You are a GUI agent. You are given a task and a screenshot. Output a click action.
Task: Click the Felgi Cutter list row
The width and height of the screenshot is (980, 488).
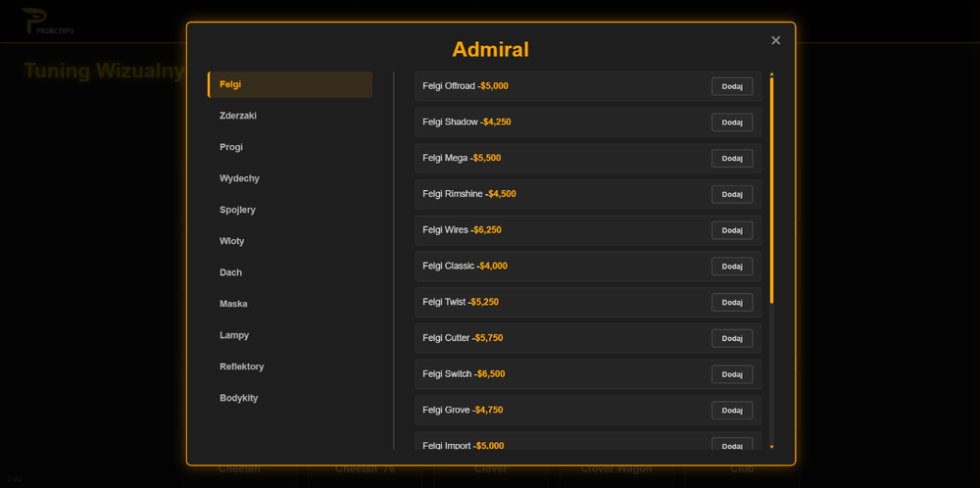[588, 338]
